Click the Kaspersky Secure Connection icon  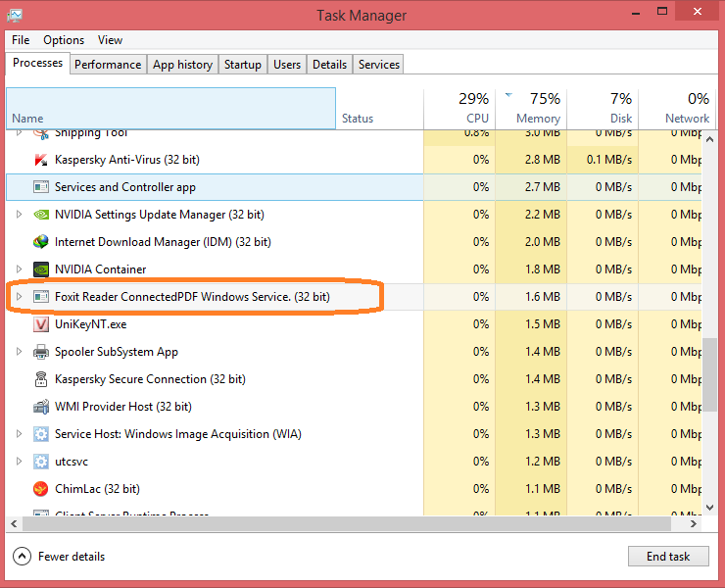[x=41, y=379]
